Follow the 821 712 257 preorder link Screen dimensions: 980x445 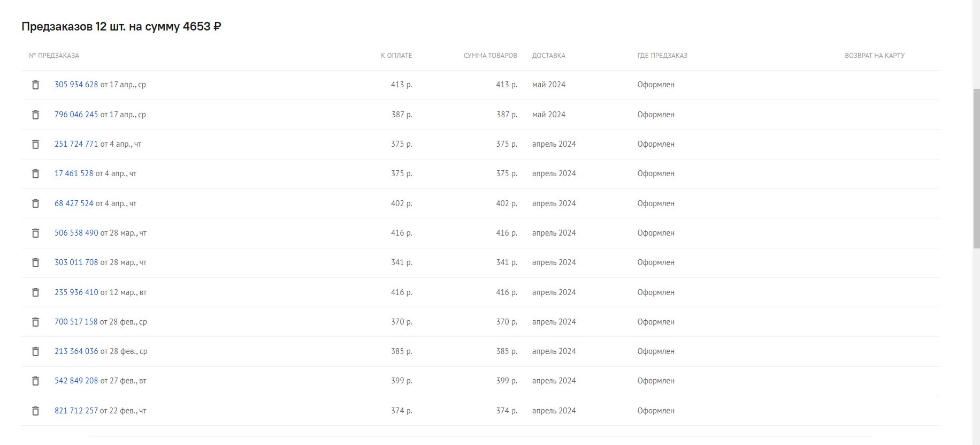click(76, 411)
